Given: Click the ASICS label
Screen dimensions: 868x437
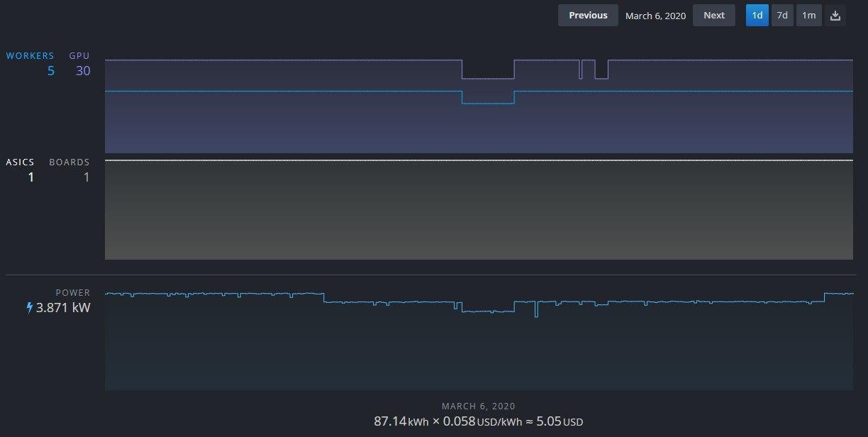Looking at the screenshot, I should 20,162.
